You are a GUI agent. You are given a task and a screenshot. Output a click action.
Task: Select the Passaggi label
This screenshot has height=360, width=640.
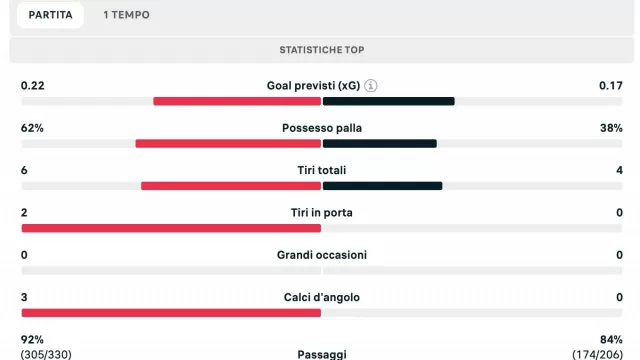tap(322, 354)
